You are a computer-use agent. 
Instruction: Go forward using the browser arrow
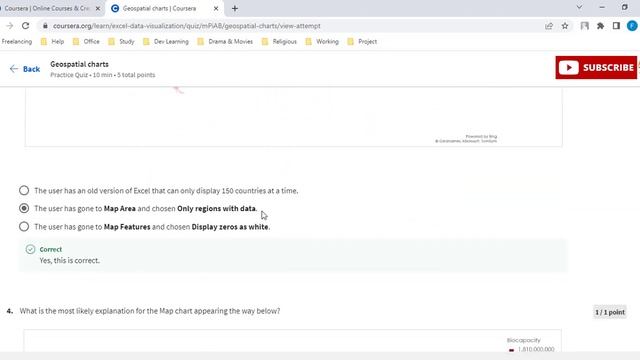click(9, 26)
